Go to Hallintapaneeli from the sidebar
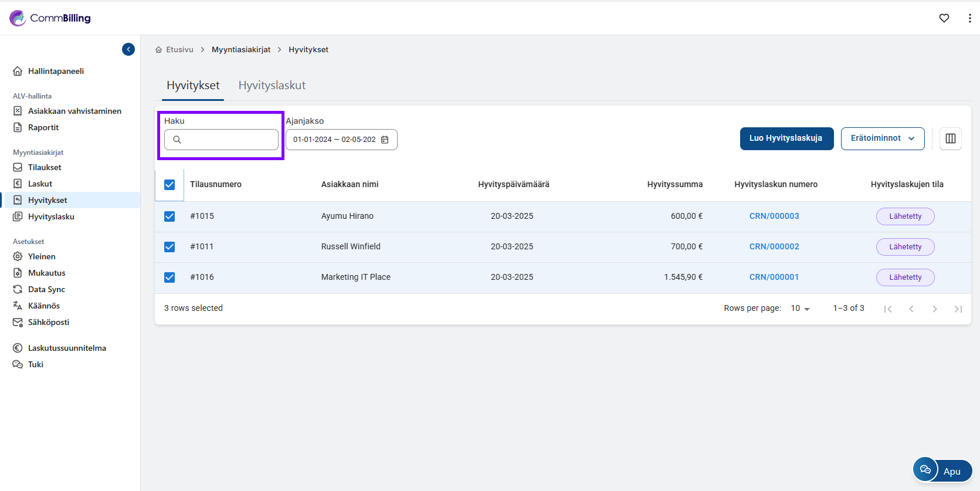The image size is (980, 491). click(x=56, y=71)
